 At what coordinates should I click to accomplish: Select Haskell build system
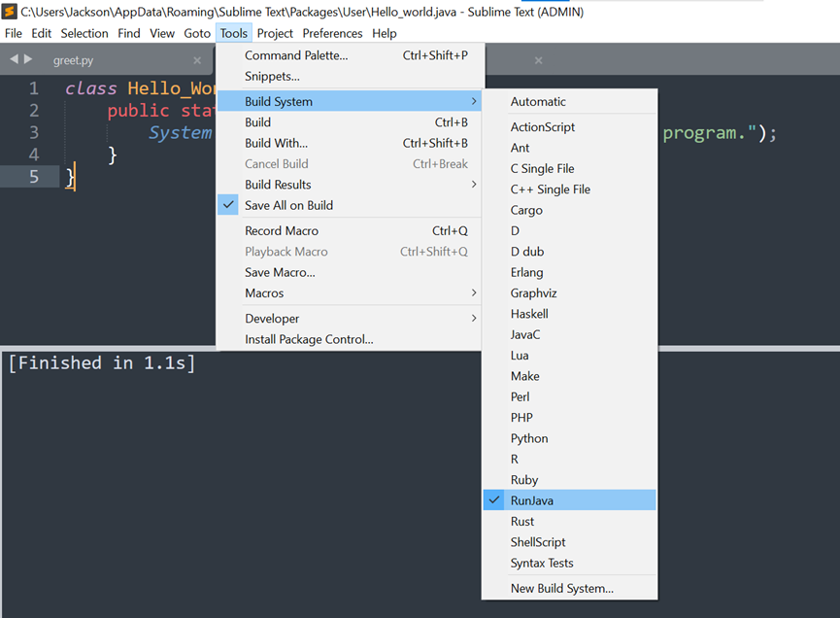coord(569,314)
